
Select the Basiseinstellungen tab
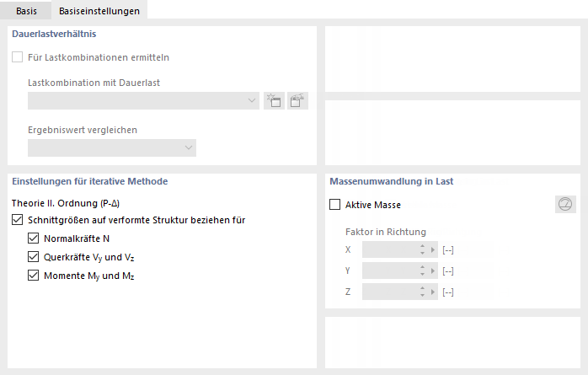click(99, 10)
